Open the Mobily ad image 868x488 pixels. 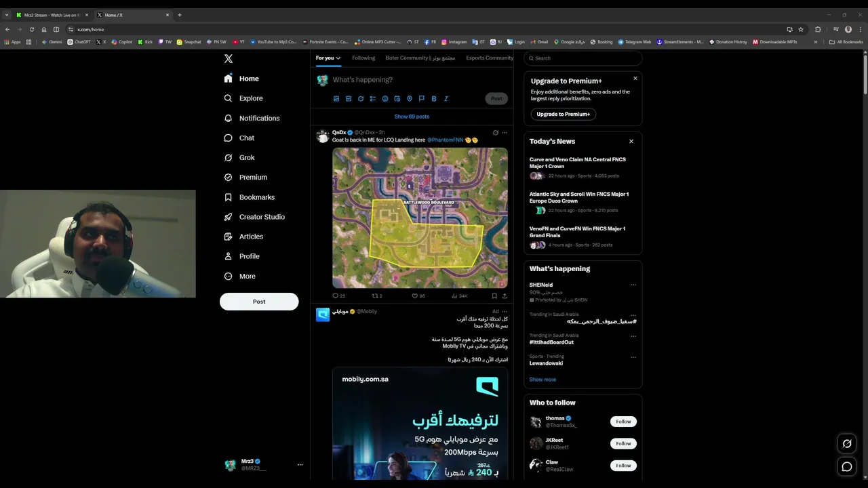click(420, 424)
